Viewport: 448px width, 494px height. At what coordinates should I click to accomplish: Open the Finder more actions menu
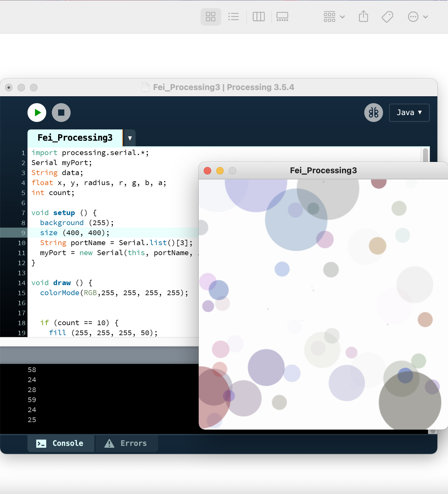tap(417, 17)
